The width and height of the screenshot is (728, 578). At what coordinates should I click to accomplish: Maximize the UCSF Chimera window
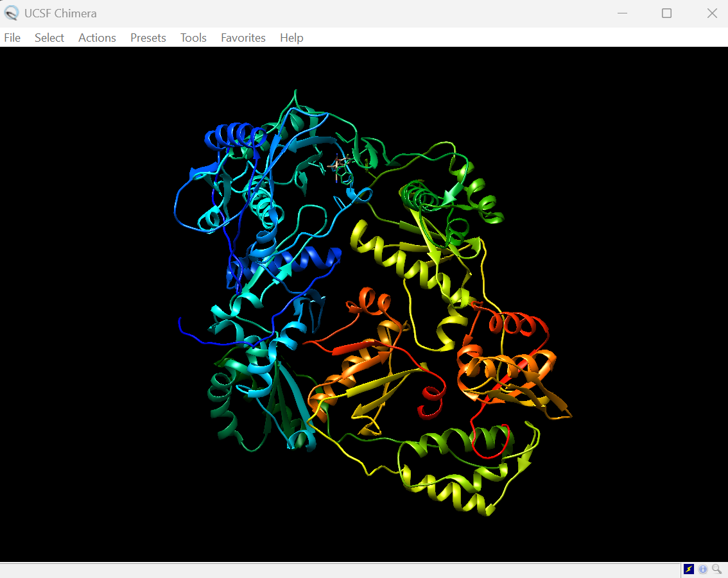pyautogui.click(x=667, y=13)
